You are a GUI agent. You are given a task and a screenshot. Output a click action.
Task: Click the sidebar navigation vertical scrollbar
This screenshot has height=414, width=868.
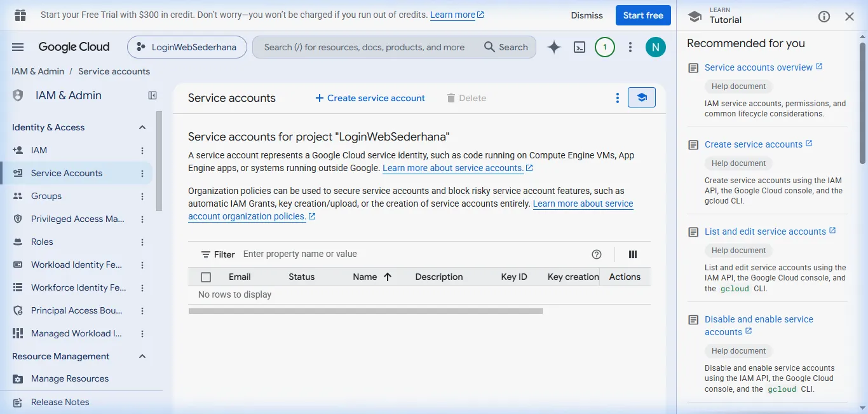point(159,161)
